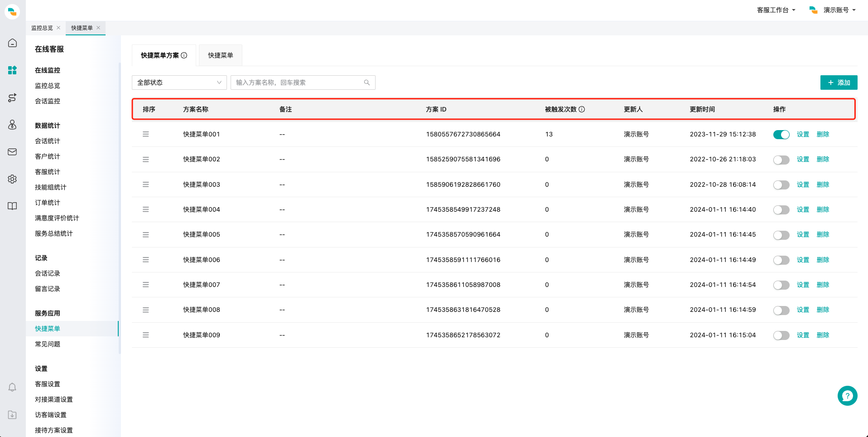868x437 pixels.
Task: Open the mail envelope sidebar icon
Action: 12,152
